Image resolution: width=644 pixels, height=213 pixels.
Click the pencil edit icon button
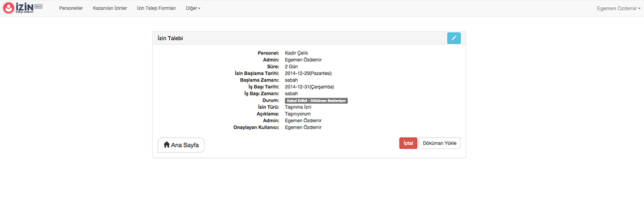[x=454, y=38]
